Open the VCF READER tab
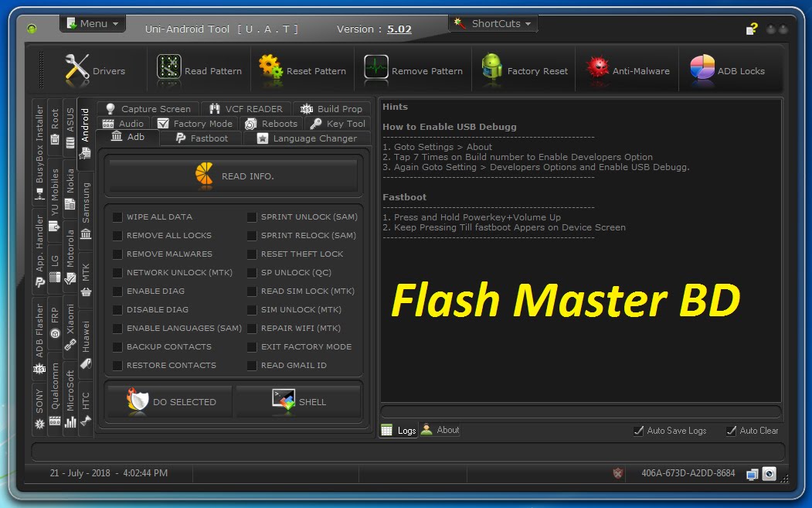This screenshot has height=508, width=812. tap(246, 109)
